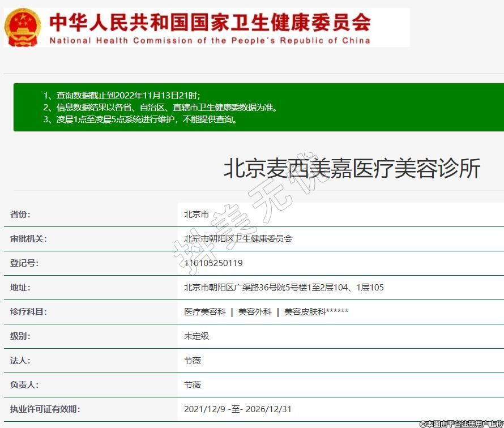Click the bottom-right image upload copyright notice
The height and width of the screenshot is (428, 504).
point(461,423)
